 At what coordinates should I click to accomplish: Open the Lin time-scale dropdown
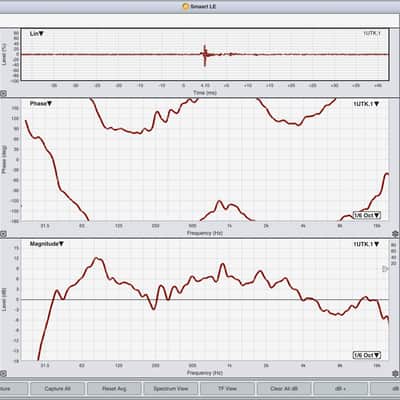(x=37, y=34)
